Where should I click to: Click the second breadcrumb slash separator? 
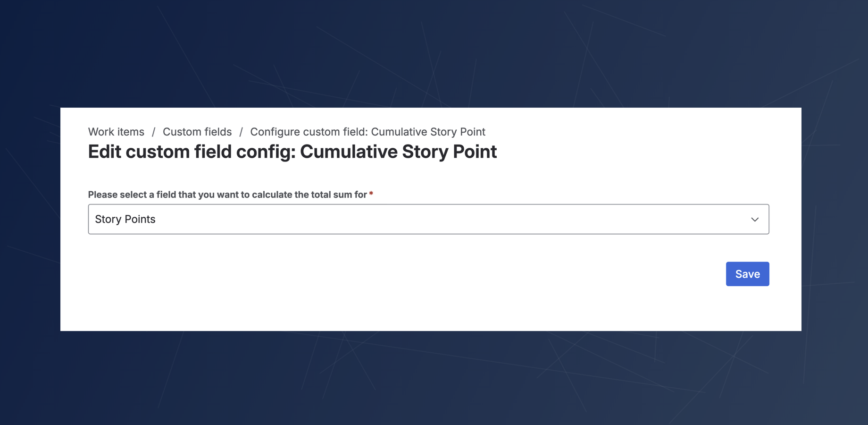click(241, 132)
